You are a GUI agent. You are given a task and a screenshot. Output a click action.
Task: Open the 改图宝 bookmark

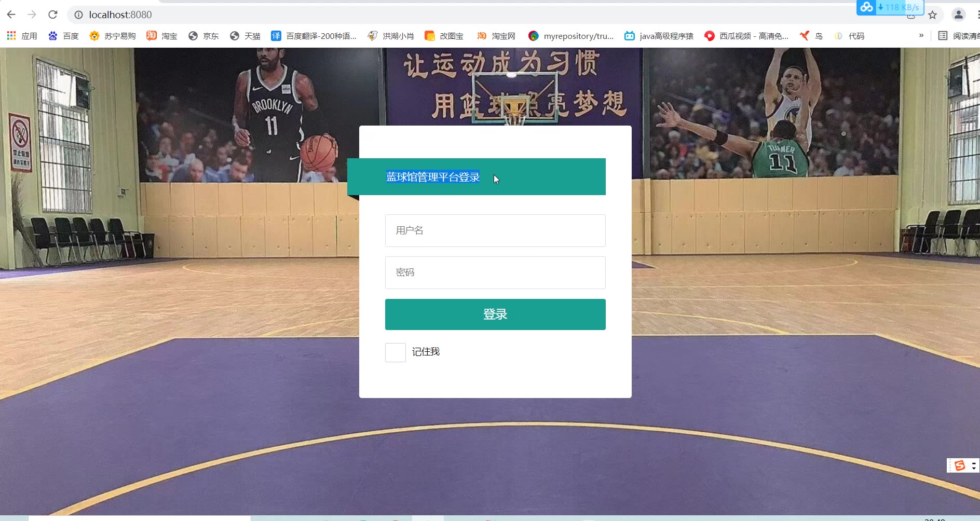[x=444, y=36]
